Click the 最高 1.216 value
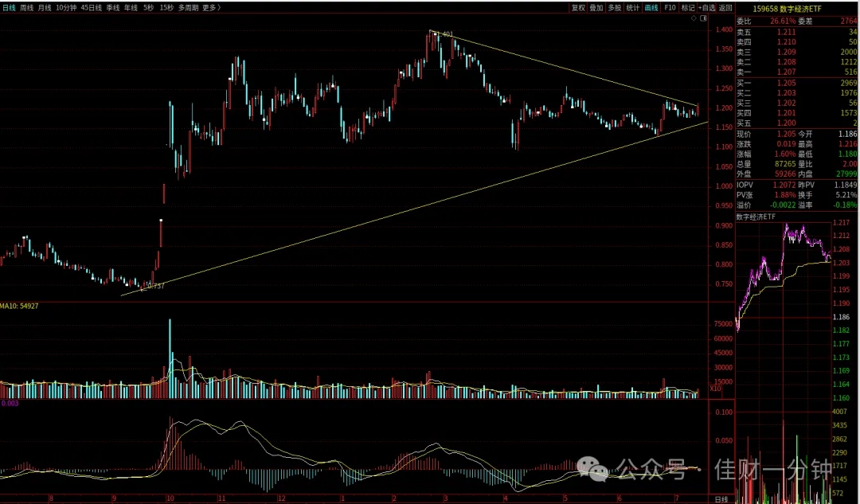 pyautogui.click(x=848, y=143)
